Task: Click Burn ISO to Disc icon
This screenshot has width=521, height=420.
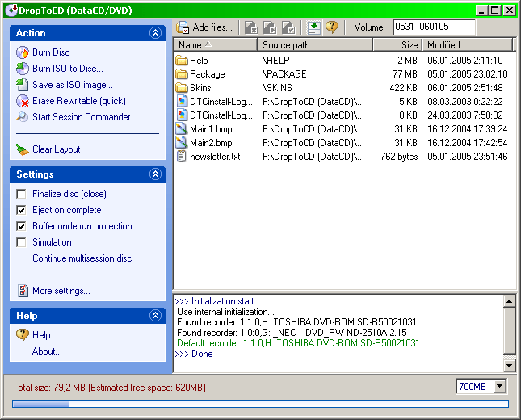Action: (x=23, y=69)
